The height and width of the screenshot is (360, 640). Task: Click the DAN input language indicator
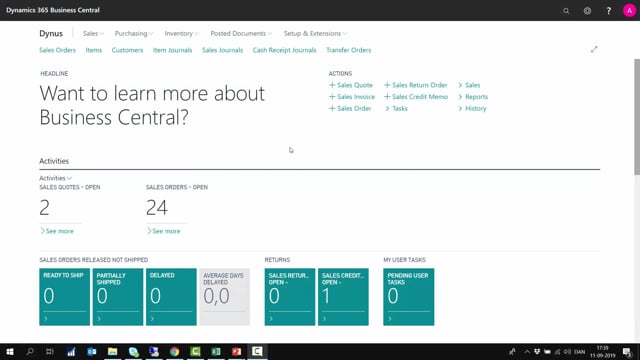coord(580,351)
